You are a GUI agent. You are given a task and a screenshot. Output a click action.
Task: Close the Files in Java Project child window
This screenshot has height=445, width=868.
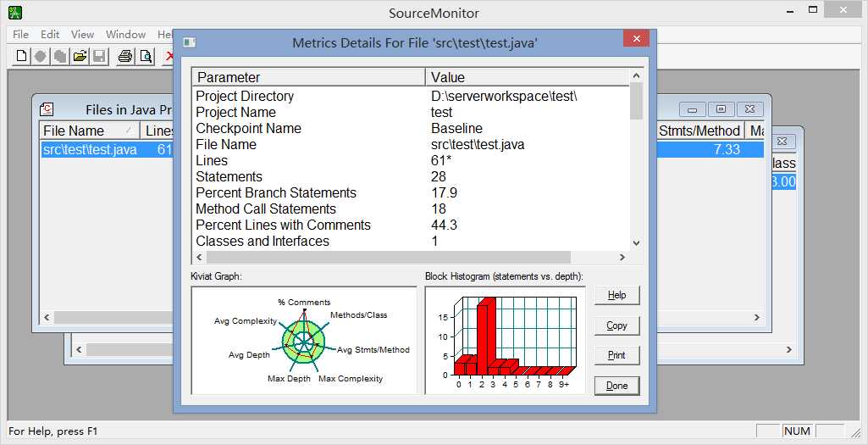(749, 109)
